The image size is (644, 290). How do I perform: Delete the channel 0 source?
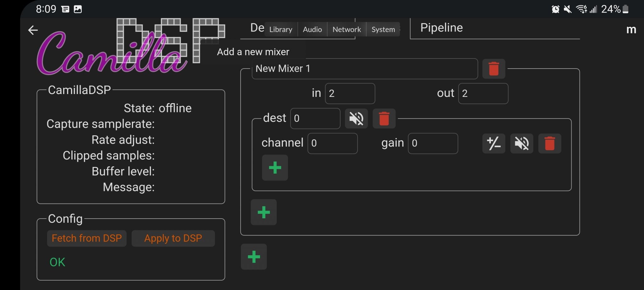point(550,143)
